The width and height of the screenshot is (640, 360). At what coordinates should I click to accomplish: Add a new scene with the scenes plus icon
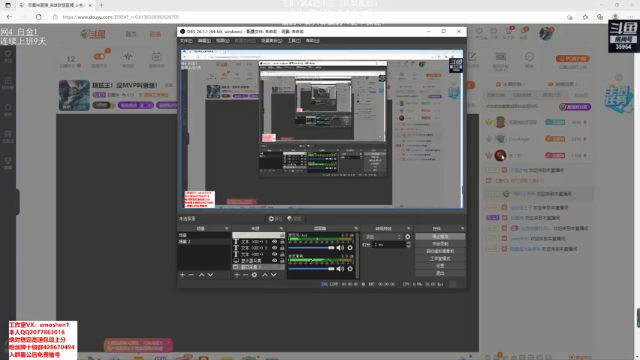(182, 275)
